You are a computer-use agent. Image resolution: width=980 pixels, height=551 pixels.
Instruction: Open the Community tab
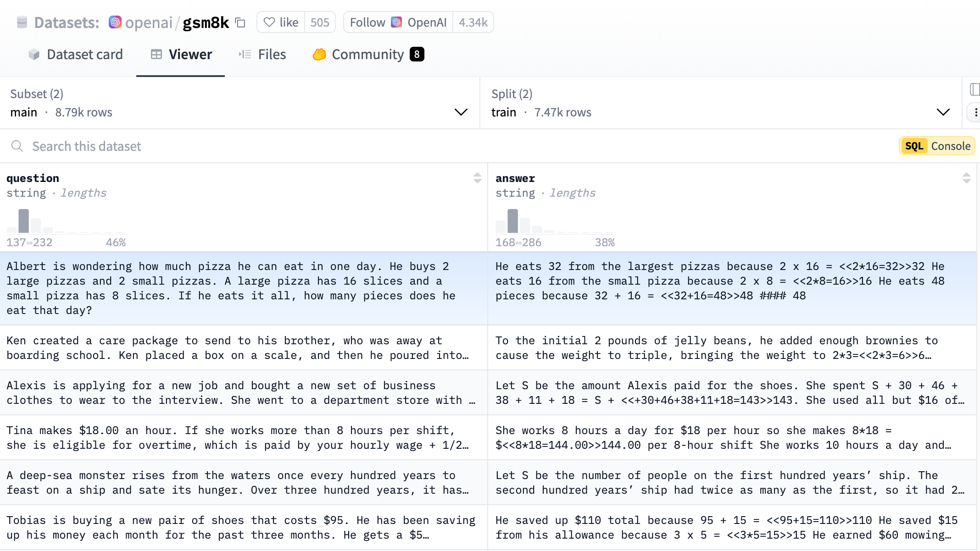368,55
